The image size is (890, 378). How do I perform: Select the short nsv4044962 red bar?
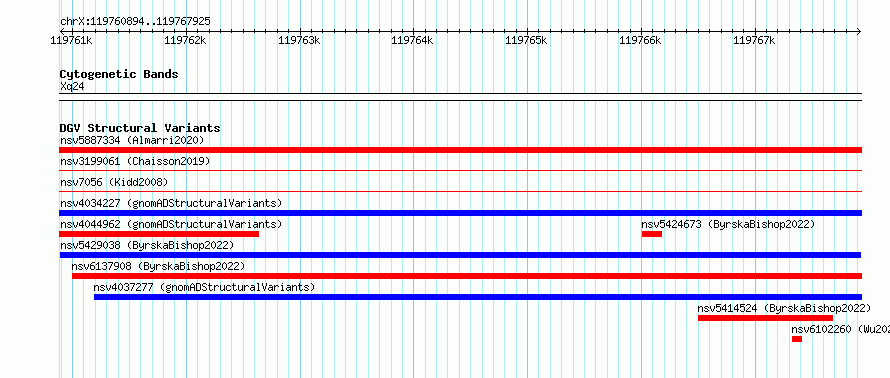[159, 234]
